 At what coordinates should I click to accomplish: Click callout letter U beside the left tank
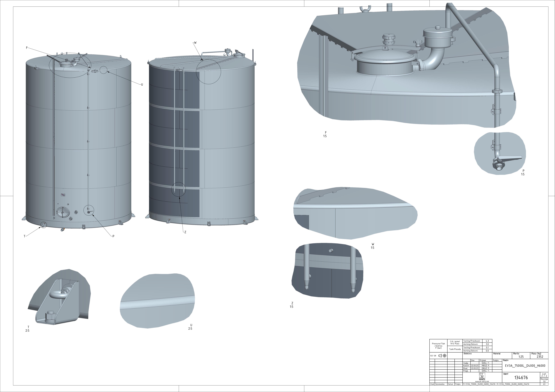142,85
